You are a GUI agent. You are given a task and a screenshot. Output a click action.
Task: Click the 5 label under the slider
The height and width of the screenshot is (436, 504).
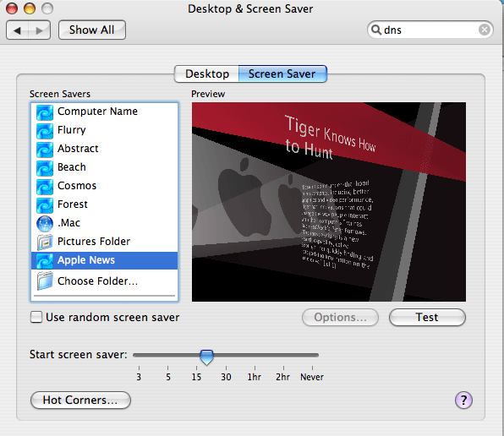point(168,377)
